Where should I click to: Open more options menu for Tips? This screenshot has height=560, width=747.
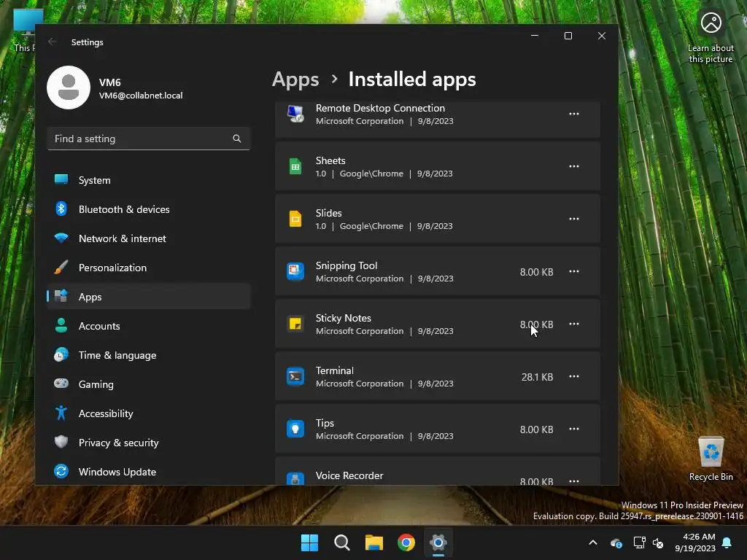click(x=574, y=429)
